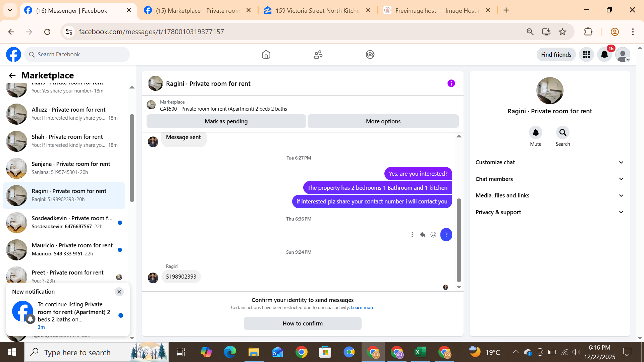
Task: Switch to the Freeimage.host browser tab
Action: tap(436, 10)
